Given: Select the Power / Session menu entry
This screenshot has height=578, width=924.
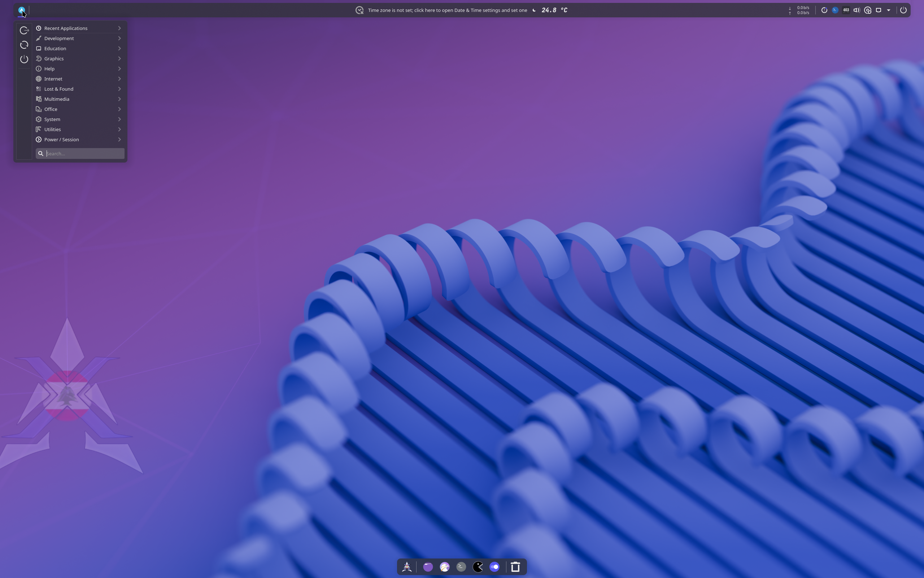Looking at the screenshot, I should 79,139.
